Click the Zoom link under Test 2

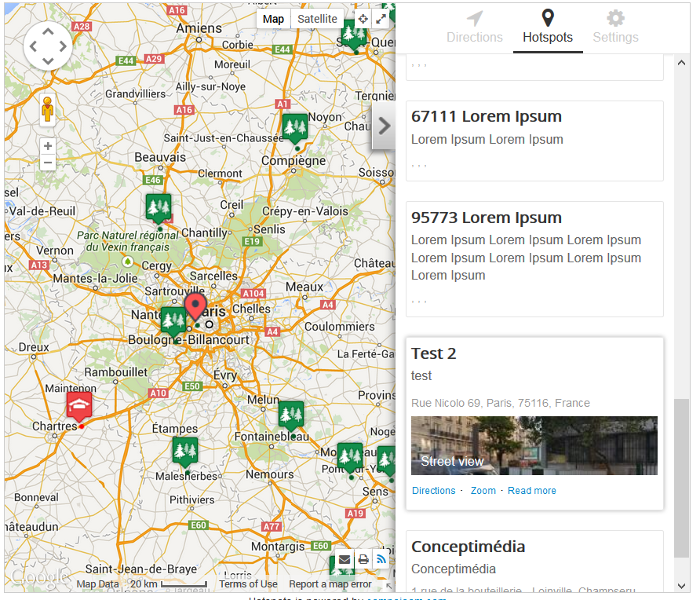pyautogui.click(x=483, y=491)
